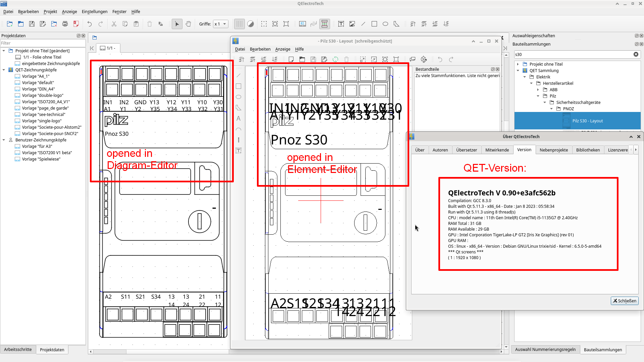Select the ellipse drawing tool
The image size is (644, 362).
[x=385, y=24]
